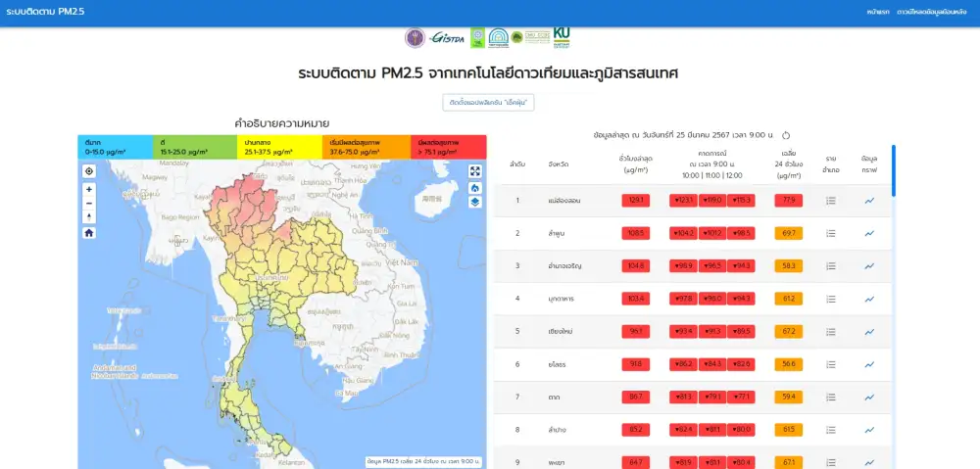Refresh the latest data with the reload icon
The width and height of the screenshot is (980, 469).
(x=786, y=135)
